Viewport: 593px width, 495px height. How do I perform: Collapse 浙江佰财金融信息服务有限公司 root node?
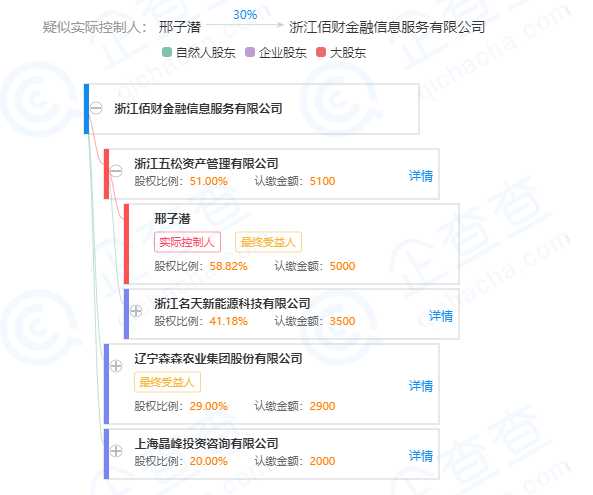click(x=96, y=109)
